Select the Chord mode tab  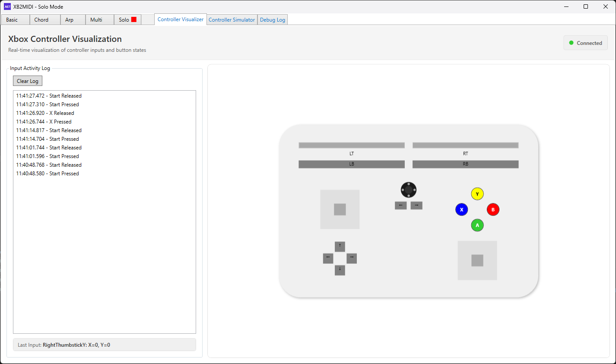click(x=41, y=19)
